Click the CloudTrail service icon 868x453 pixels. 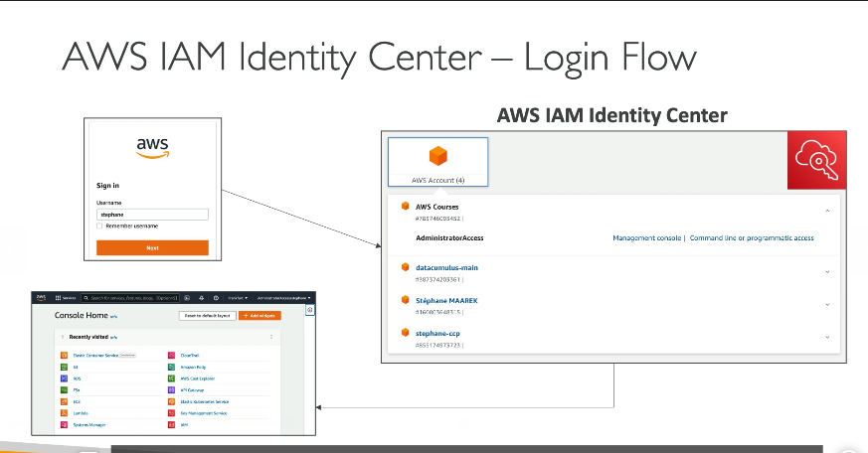click(x=172, y=355)
